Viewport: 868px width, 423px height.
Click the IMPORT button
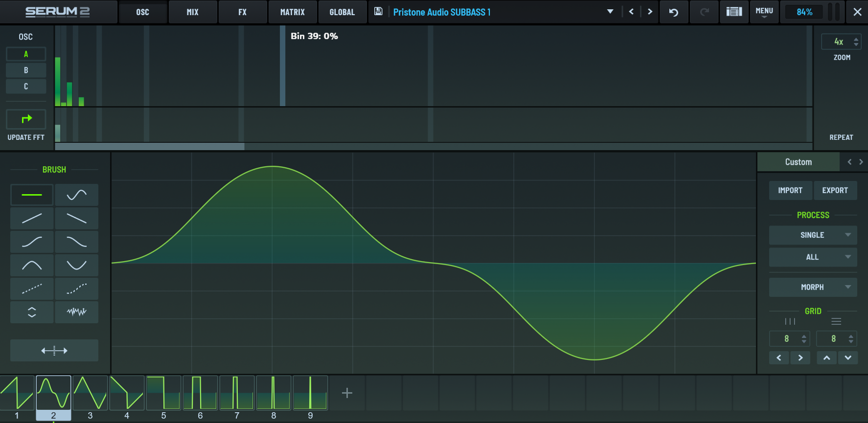point(790,190)
